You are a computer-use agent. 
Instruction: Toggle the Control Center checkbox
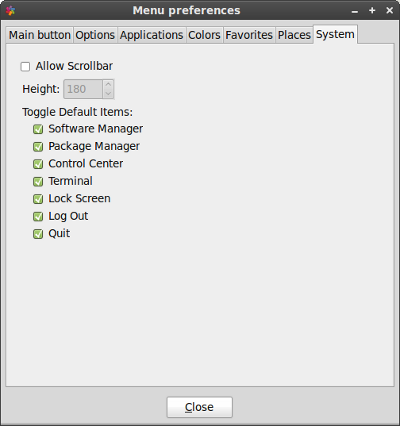pos(38,164)
